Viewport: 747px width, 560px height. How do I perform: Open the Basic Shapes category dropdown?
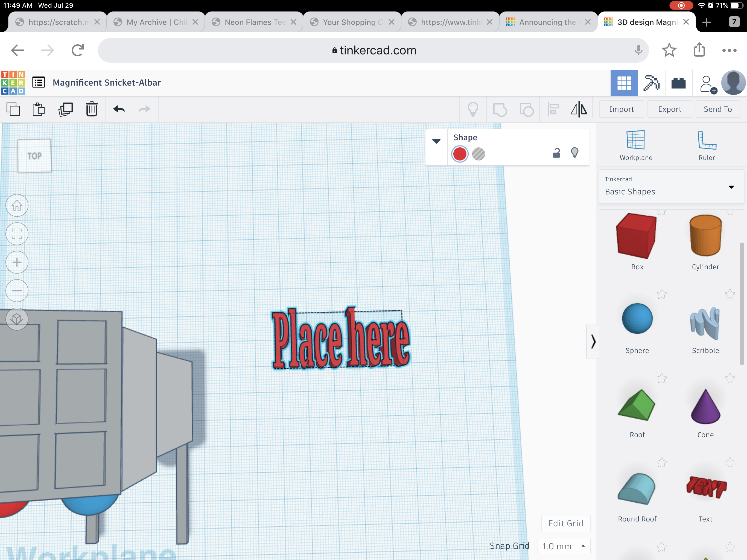(x=671, y=187)
